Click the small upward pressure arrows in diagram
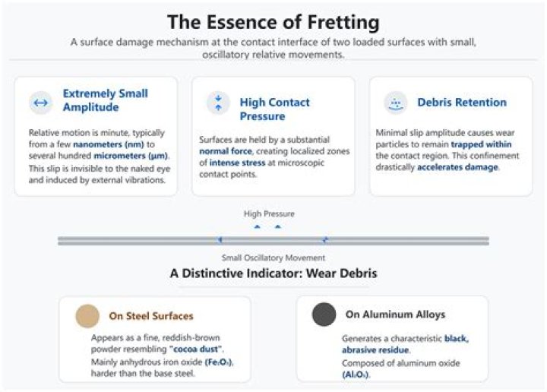This screenshot has width=547, height=392. [267, 226]
